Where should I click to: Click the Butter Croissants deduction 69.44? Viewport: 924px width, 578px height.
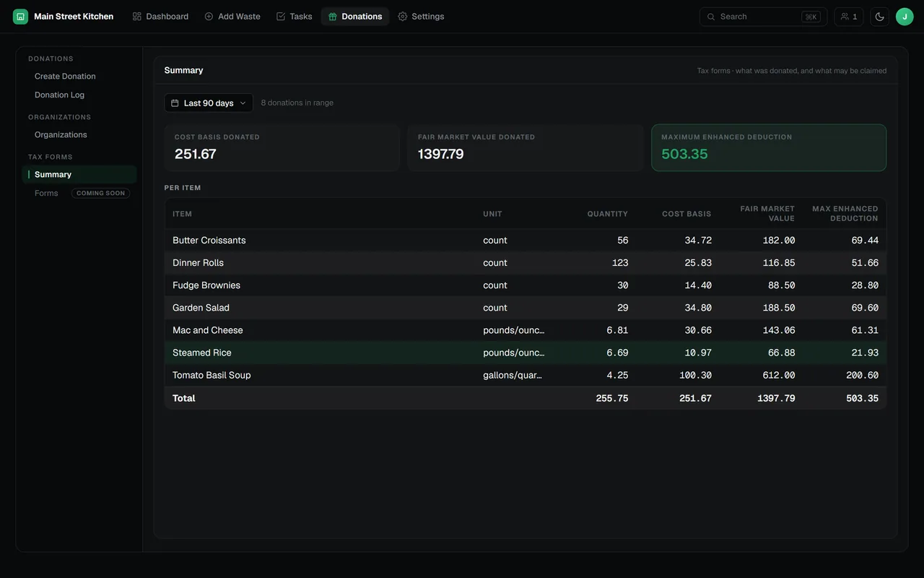pyautogui.click(x=865, y=241)
